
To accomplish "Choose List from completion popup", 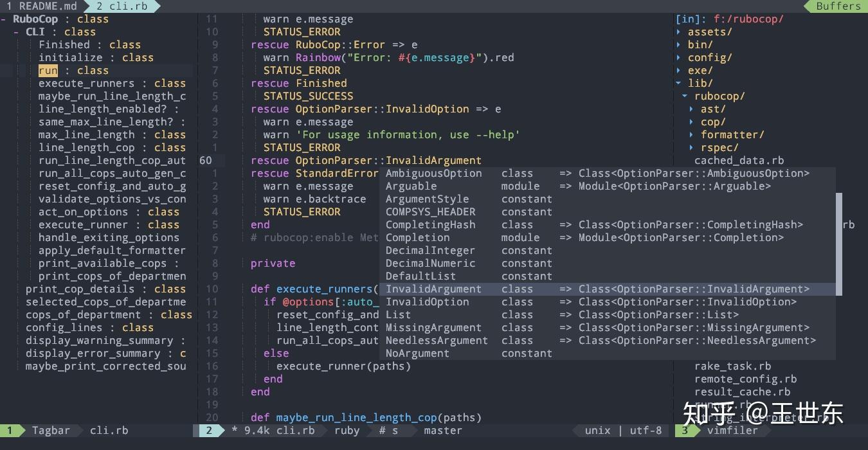I will [x=608, y=315].
